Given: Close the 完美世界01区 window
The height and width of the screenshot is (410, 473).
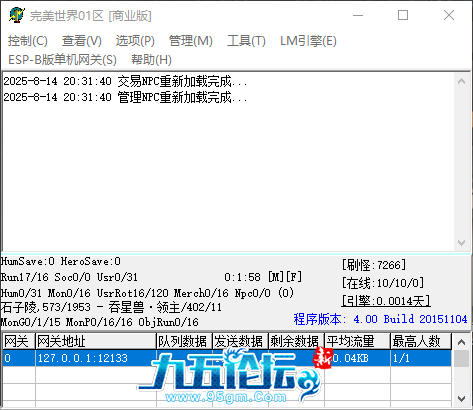Looking at the screenshot, I should pyautogui.click(x=449, y=15).
